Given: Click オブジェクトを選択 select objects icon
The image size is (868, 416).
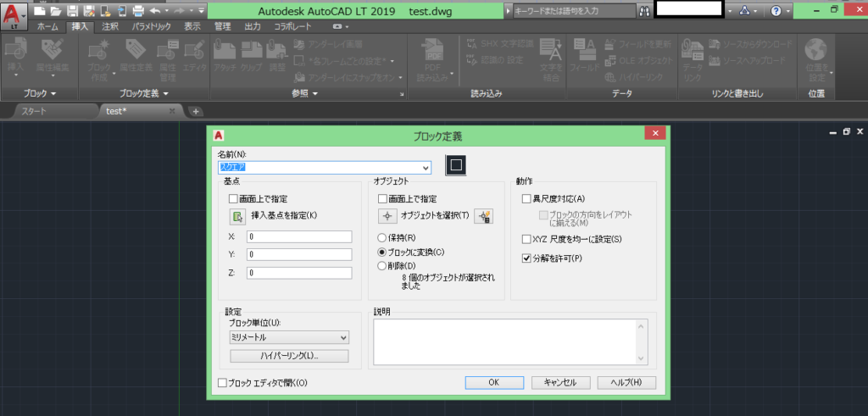Looking at the screenshot, I should 387,217.
